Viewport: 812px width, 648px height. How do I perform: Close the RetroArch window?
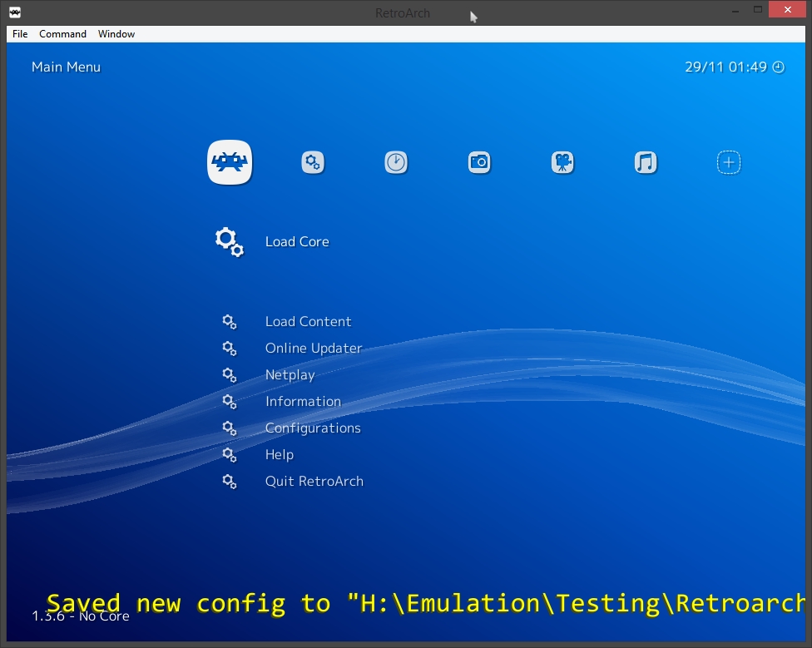pyautogui.click(x=787, y=10)
